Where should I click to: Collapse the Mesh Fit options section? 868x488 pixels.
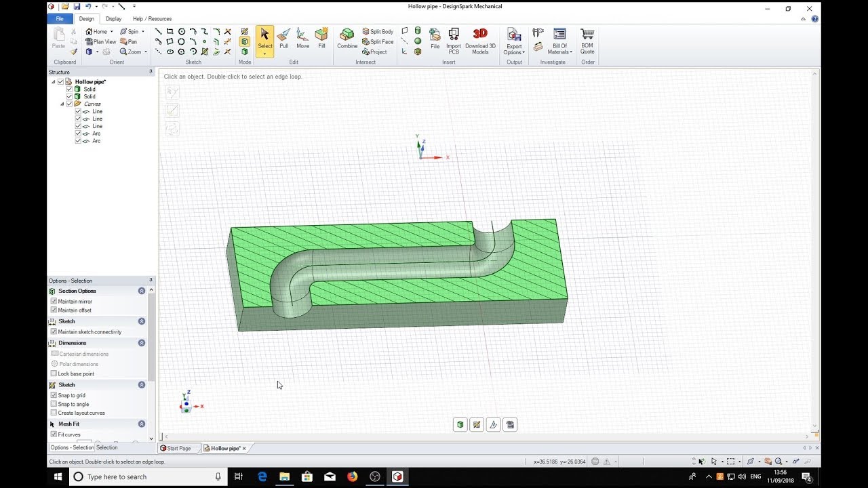coord(142,424)
